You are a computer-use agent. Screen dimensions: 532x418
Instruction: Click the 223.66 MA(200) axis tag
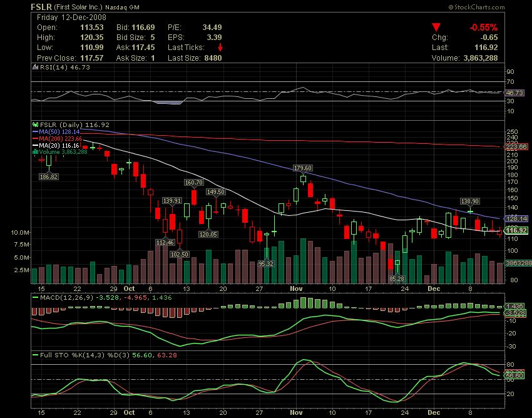point(516,147)
